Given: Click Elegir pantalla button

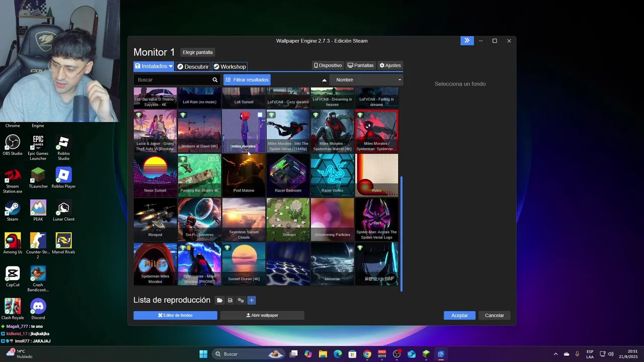Looking at the screenshot, I should click(198, 52).
